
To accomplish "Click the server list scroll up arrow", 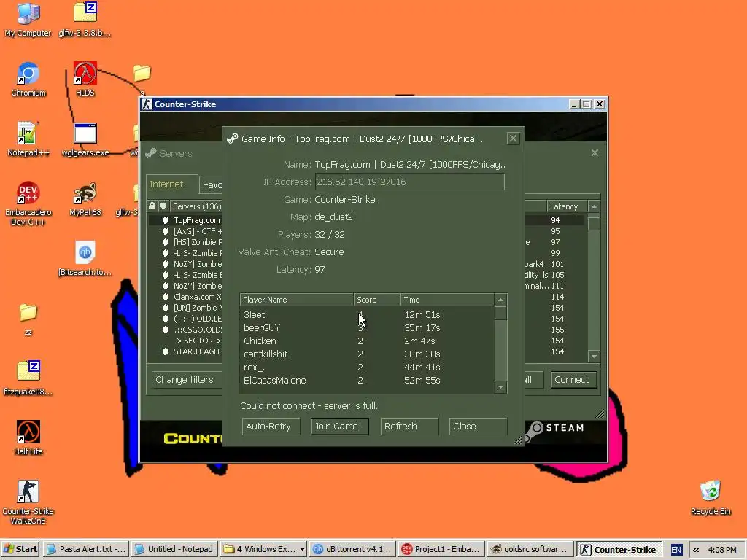I will pos(594,206).
